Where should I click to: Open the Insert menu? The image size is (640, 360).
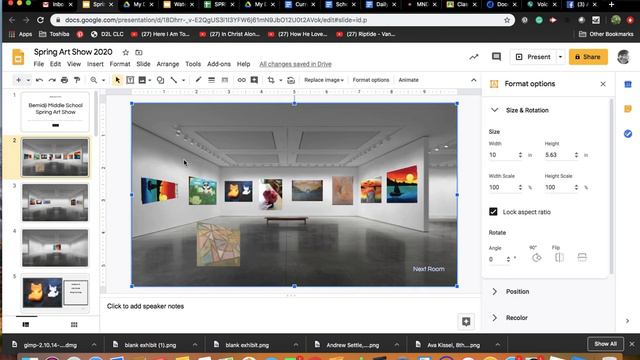coord(95,64)
